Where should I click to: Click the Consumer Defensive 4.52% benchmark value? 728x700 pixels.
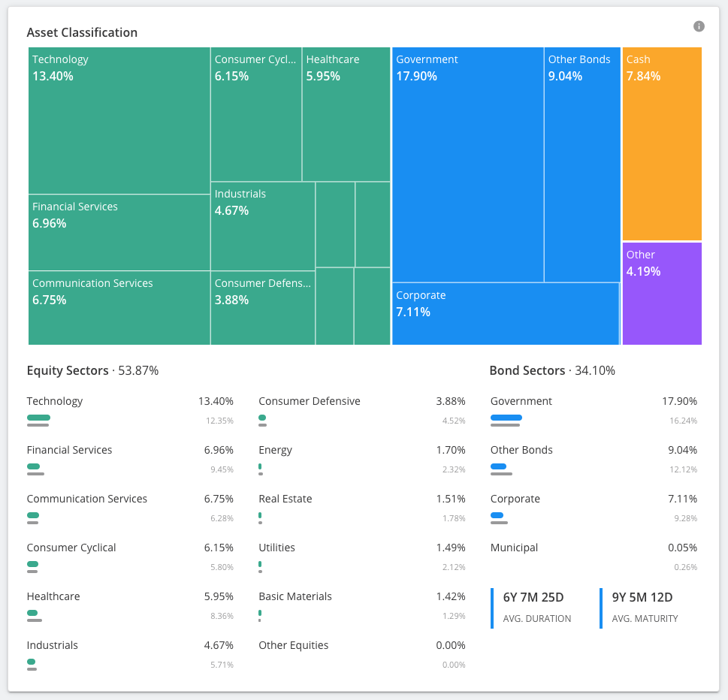[454, 421]
